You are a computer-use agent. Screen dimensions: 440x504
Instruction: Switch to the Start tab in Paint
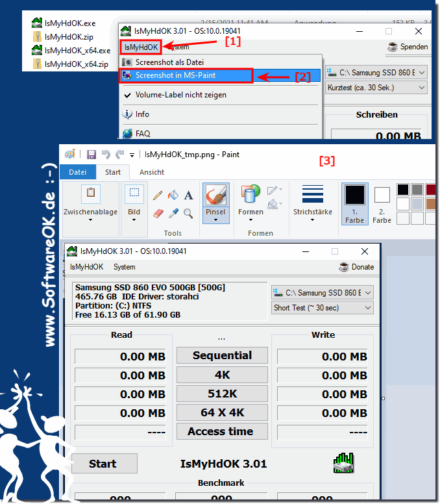pos(113,172)
